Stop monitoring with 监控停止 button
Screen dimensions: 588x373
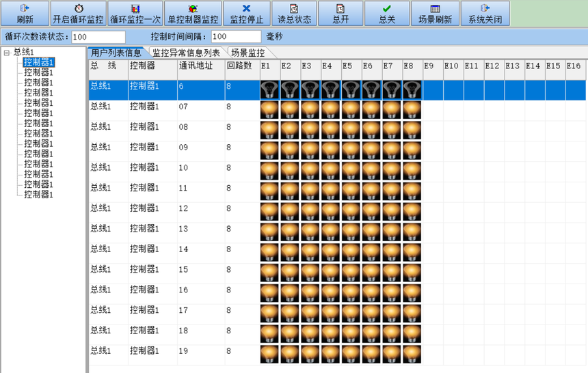[x=246, y=14]
